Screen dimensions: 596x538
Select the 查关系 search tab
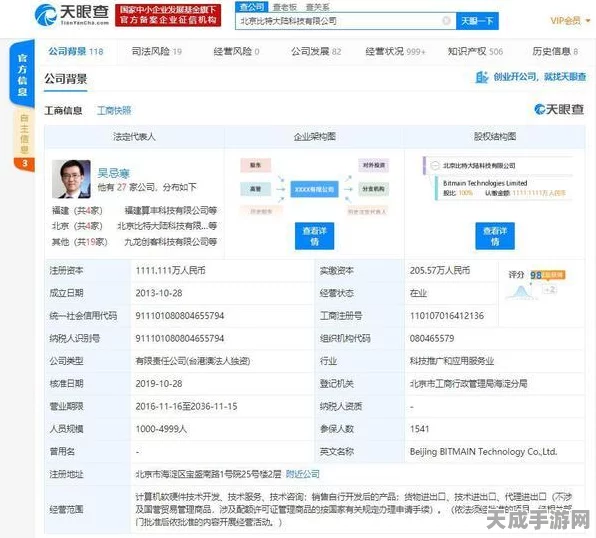(x=318, y=7)
